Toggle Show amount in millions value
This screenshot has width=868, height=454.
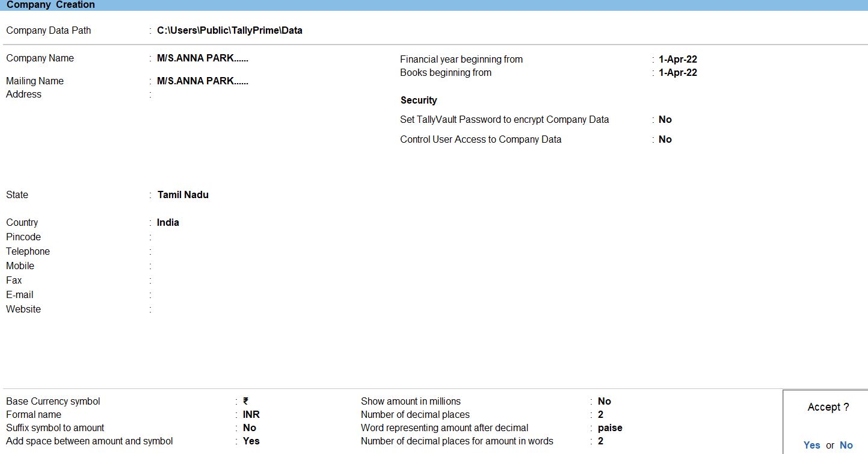(604, 402)
